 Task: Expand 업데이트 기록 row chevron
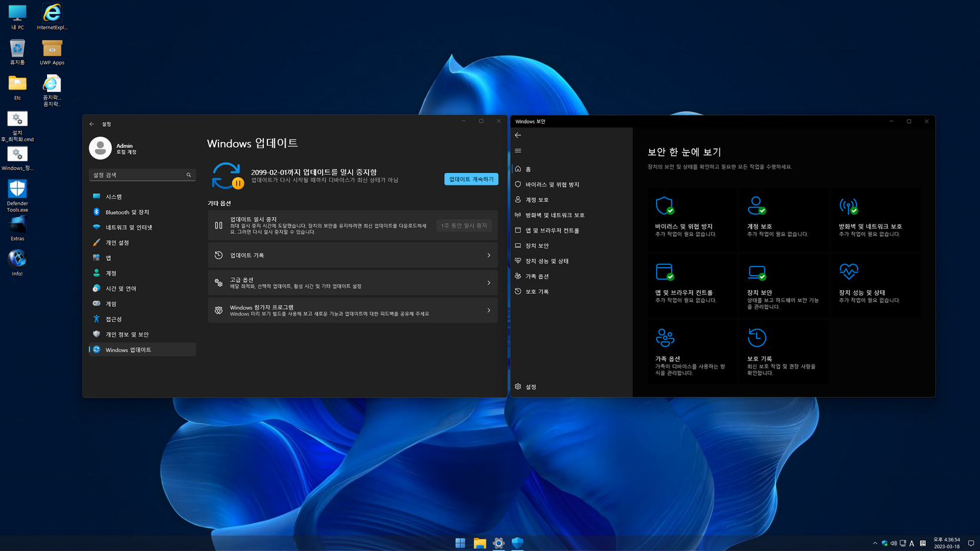point(489,255)
